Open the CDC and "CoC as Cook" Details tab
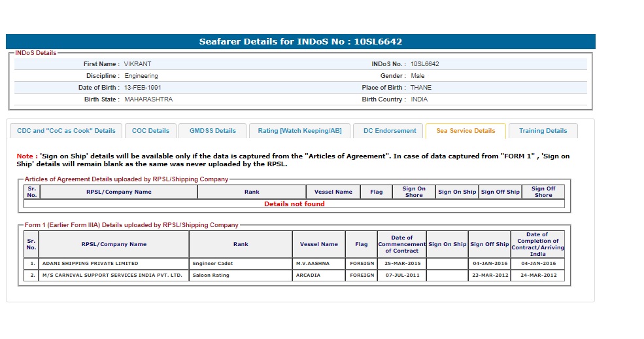Screen dimensions: 644x339 point(66,131)
